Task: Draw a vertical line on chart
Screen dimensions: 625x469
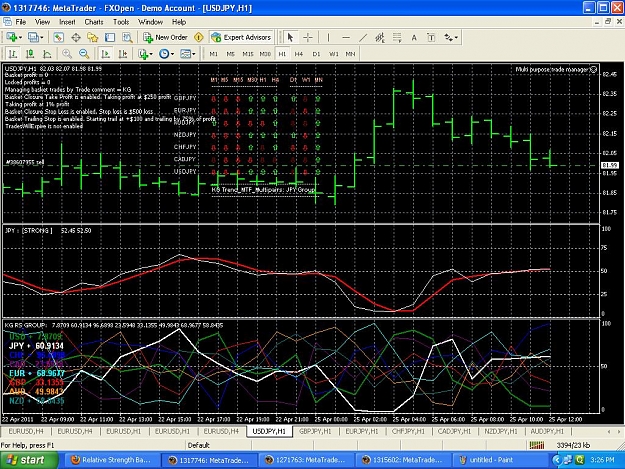Action: (x=328, y=37)
